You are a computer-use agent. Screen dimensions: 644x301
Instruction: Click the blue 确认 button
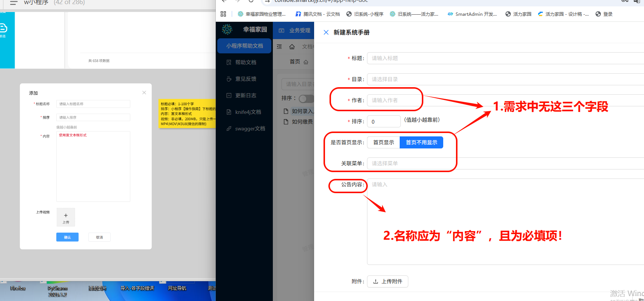pos(67,237)
